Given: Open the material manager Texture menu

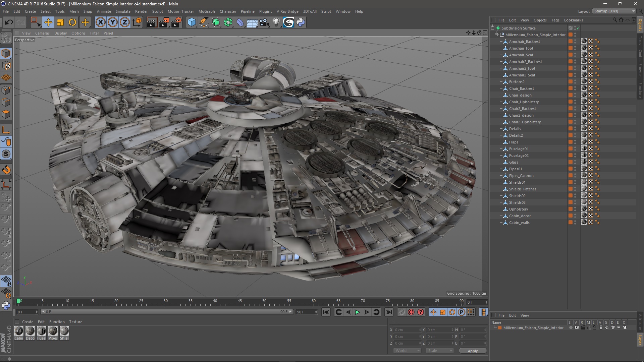Looking at the screenshot, I should (75, 322).
